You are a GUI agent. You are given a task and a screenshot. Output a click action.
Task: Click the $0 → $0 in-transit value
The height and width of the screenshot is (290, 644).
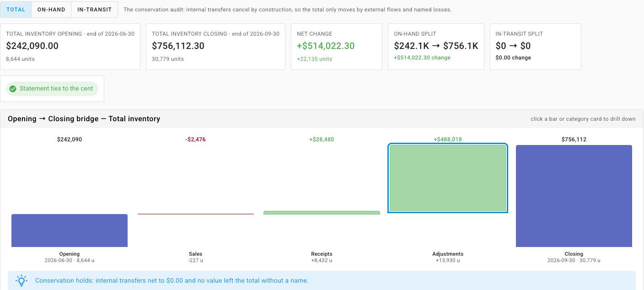click(513, 46)
